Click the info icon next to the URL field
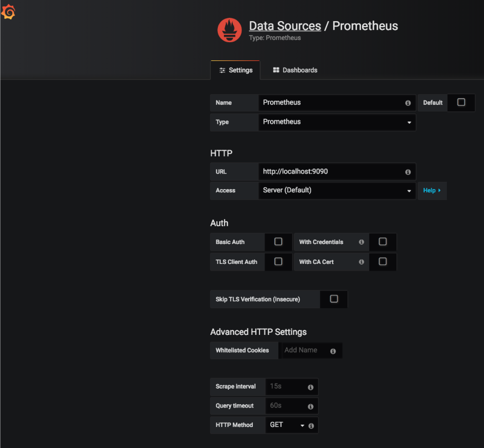This screenshot has width=484, height=448. (x=407, y=172)
